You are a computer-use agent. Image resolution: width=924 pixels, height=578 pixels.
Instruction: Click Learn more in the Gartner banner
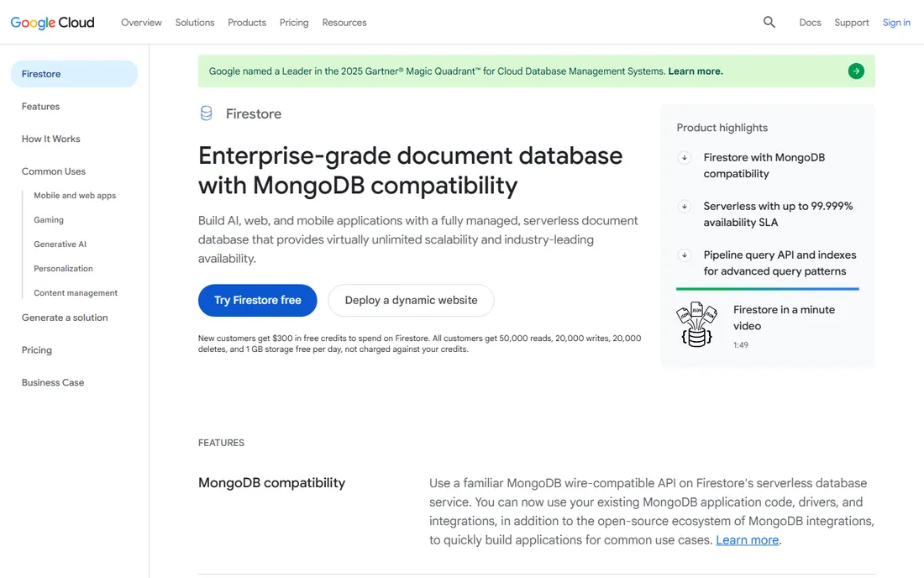point(696,71)
